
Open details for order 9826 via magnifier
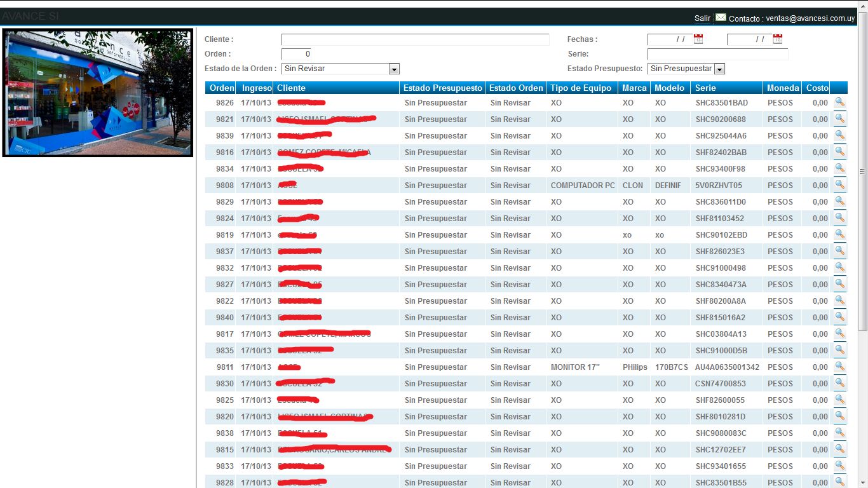click(839, 102)
